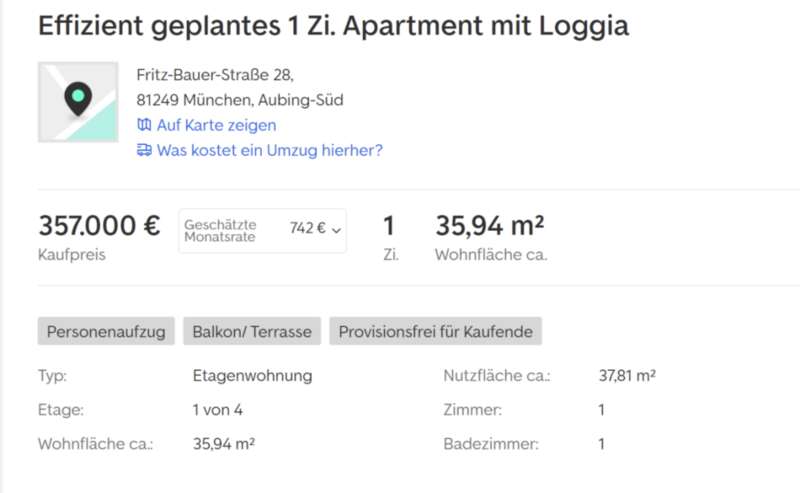Click the map icon beside Auf Karte zeigen

(144, 125)
